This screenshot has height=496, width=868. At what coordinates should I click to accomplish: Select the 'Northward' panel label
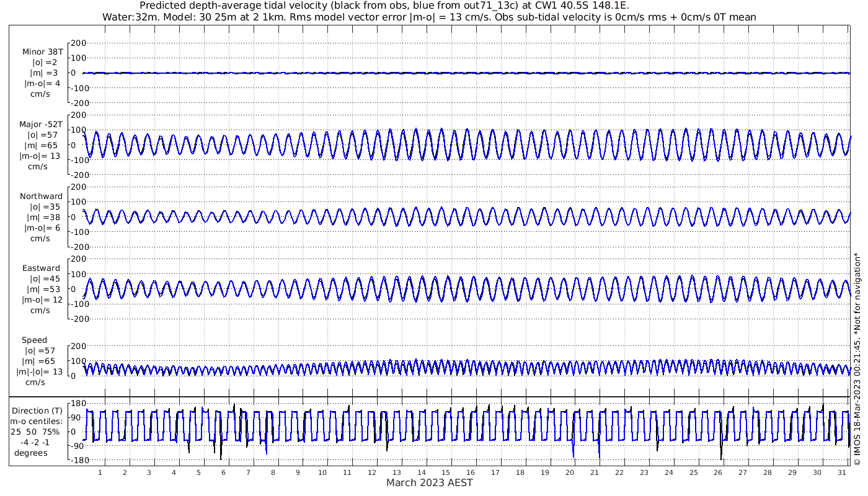click(41, 196)
